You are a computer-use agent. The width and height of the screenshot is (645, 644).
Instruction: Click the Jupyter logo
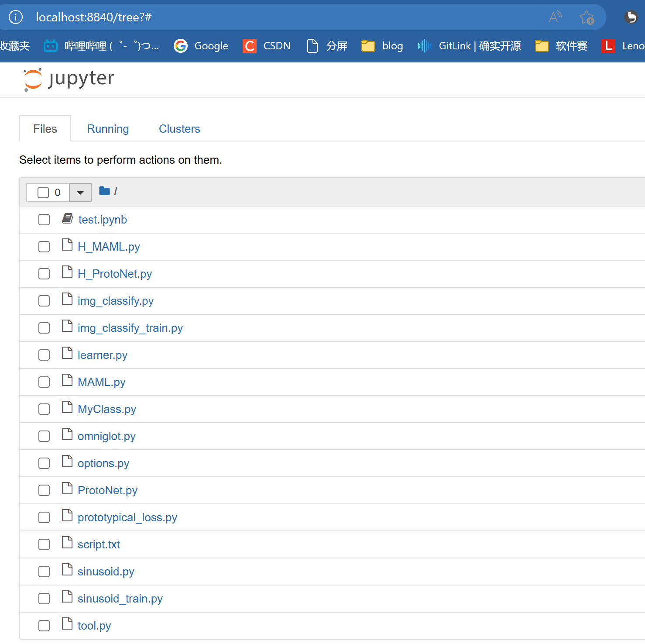pos(69,79)
